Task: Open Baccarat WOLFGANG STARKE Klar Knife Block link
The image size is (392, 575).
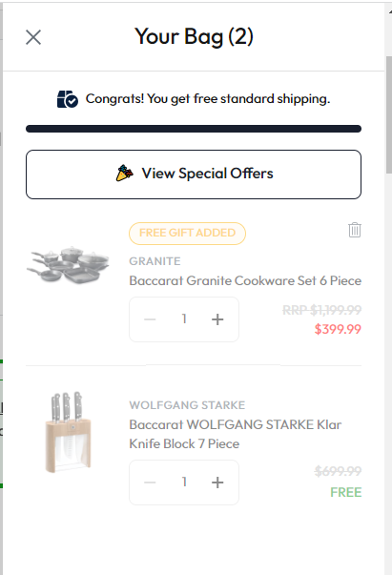Action: click(x=235, y=434)
